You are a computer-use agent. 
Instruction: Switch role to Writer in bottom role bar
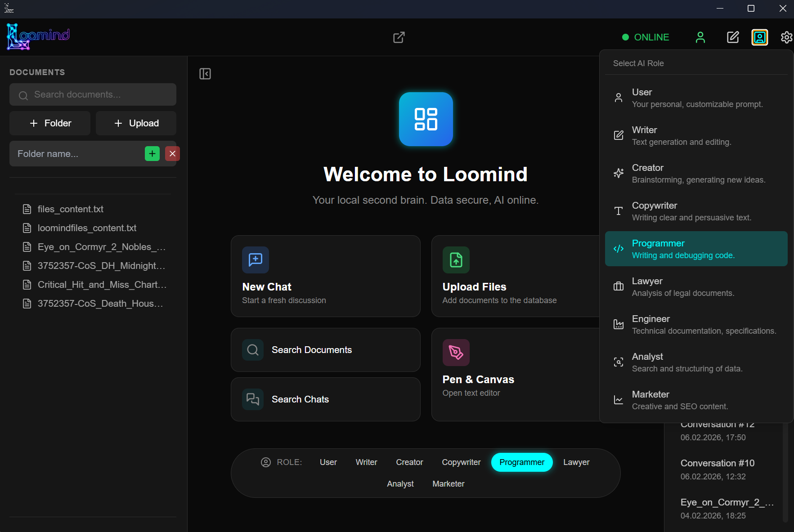coord(366,462)
